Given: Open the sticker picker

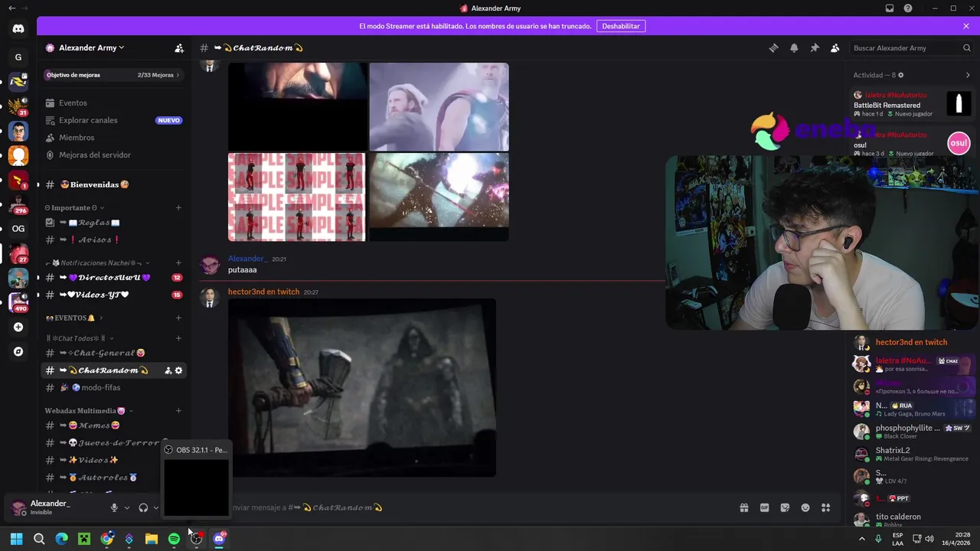Looking at the screenshot, I should pyautogui.click(x=785, y=507).
